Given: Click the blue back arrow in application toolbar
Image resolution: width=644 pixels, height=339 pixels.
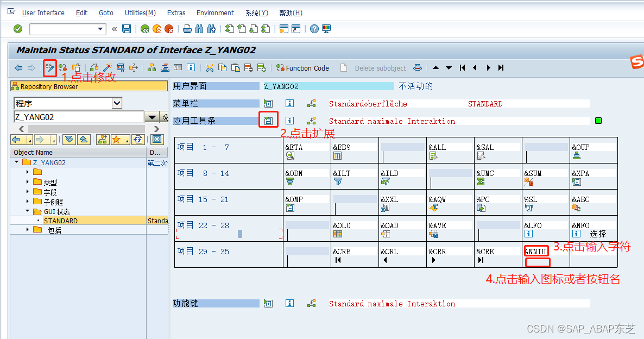Looking at the screenshot, I should coord(18,68).
